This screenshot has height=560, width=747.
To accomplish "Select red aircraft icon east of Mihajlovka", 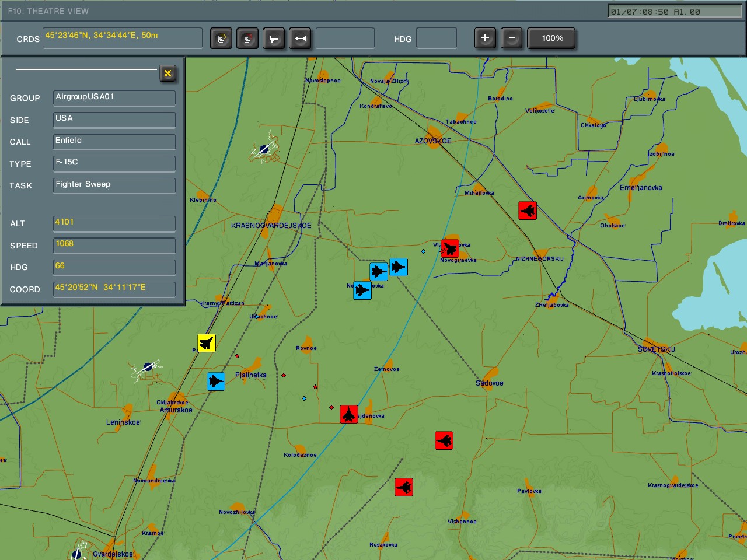I will tap(528, 211).
